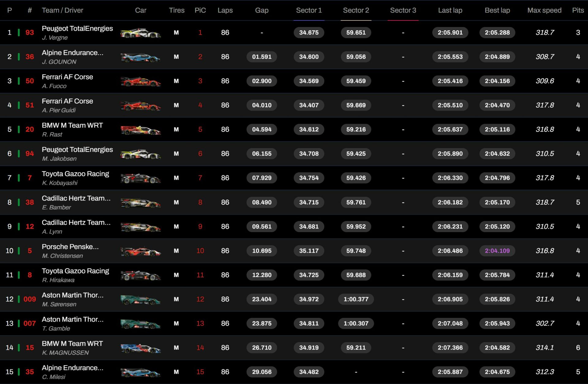This screenshot has width=588, height=384.
Task: Click the Laps column header
Action: [x=225, y=10]
